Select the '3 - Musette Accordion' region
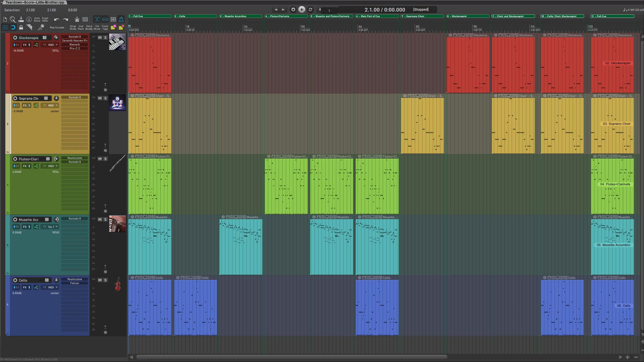The image size is (644, 362). pos(241,16)
